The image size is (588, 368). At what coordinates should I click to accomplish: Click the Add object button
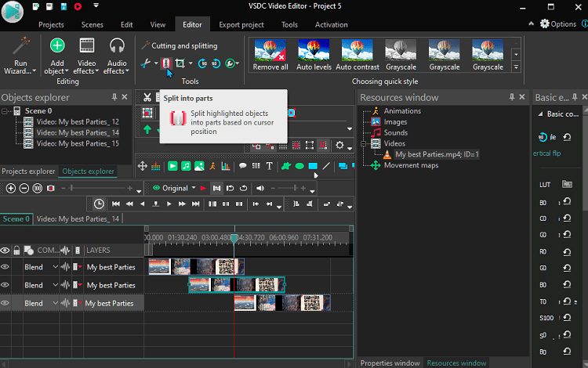(x=56, y=56)
